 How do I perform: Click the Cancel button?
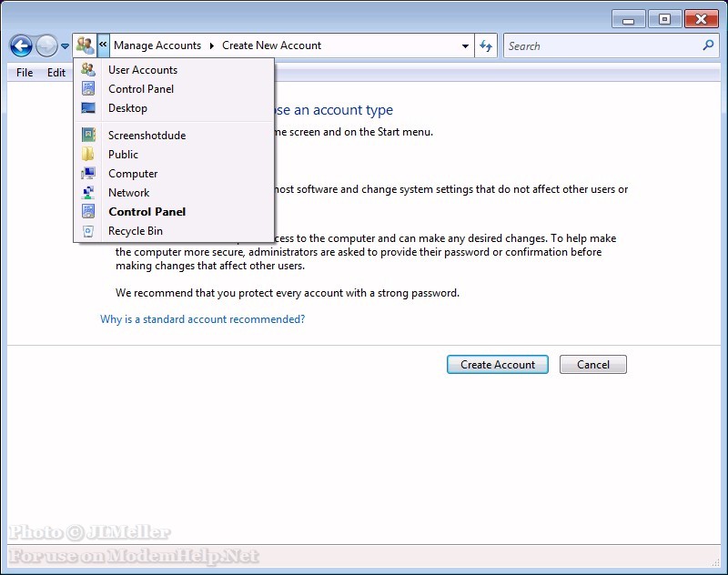[x=593, y=364]
